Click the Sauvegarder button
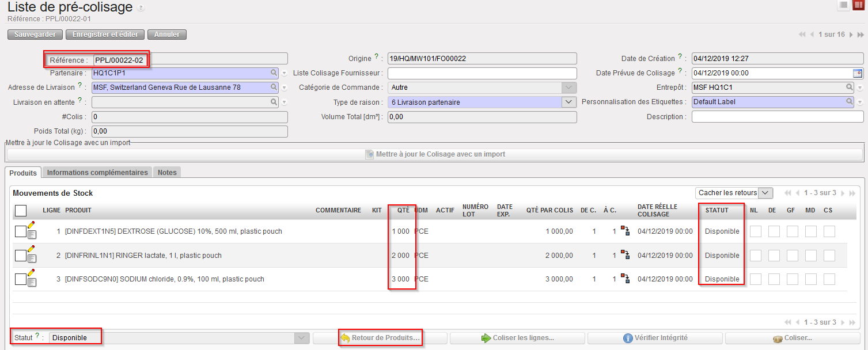868x350 pixels. (x=35, y=35)
